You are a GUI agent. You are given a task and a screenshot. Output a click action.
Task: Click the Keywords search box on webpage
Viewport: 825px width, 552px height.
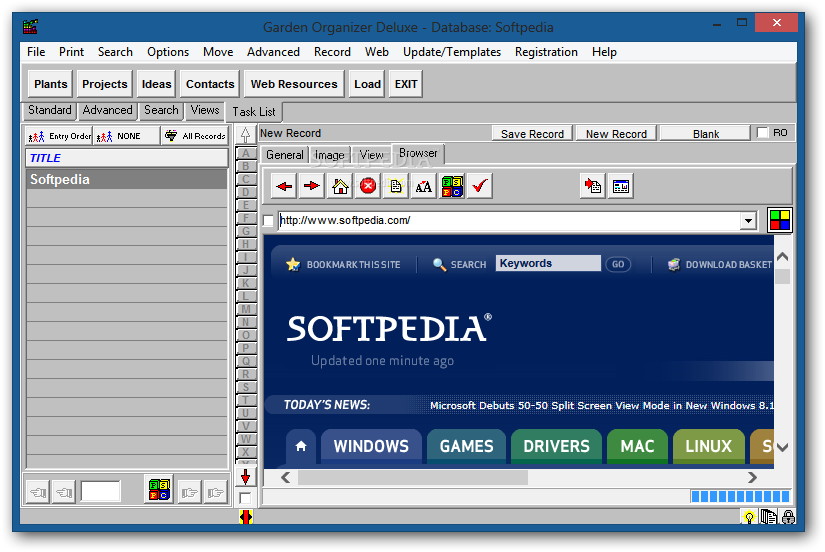pyautogui.click(x=548, y=263)
